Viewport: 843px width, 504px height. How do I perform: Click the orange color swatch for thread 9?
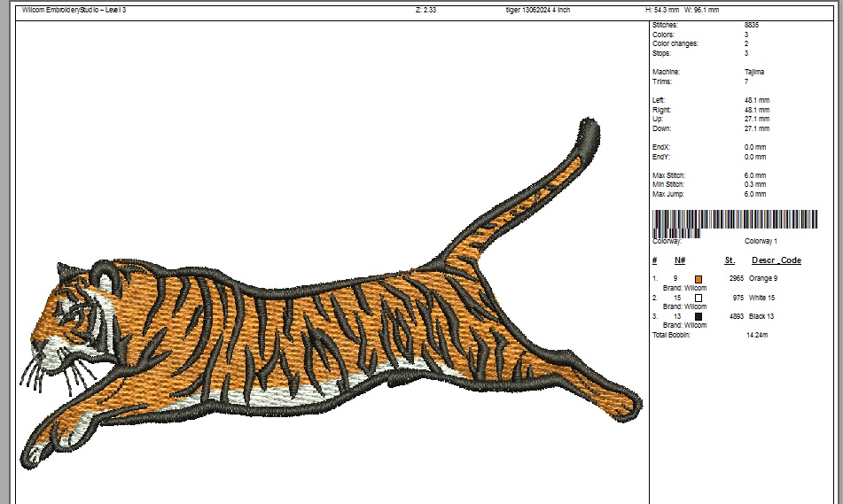(x=699, y=279)
